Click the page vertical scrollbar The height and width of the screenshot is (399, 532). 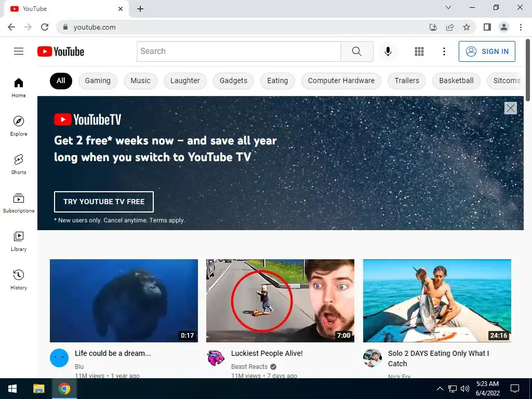(x=528, y=70)
